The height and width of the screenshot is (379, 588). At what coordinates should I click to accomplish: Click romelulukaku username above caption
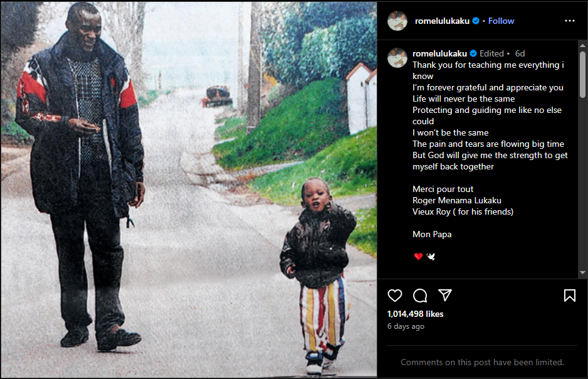pos(439,54)
